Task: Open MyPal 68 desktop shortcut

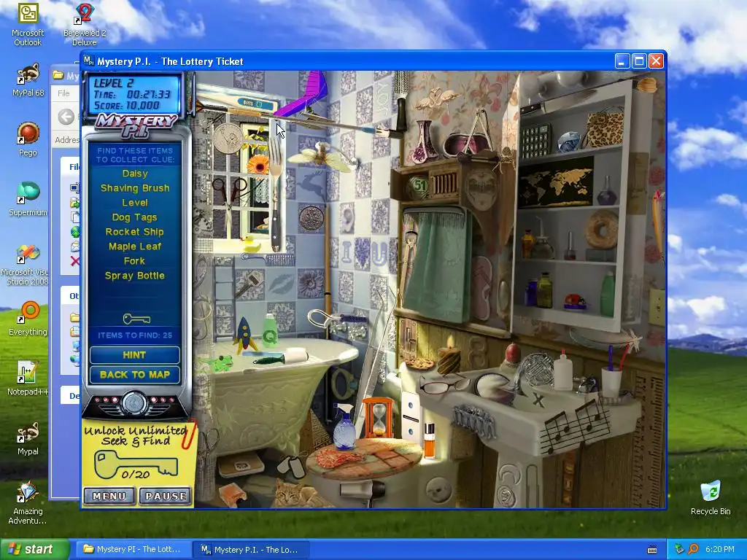Action: point(28,80)
